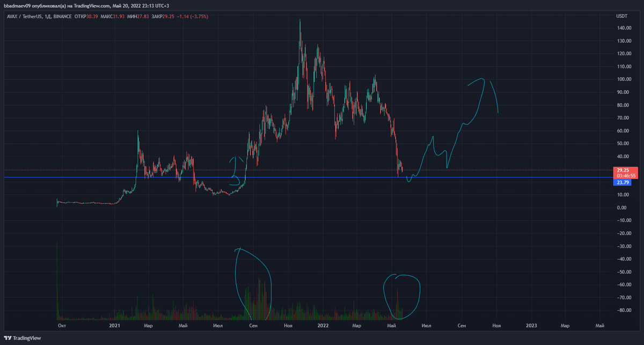
Task: Click the TradingView logo at the chart bottom
Action: (23, 339)
